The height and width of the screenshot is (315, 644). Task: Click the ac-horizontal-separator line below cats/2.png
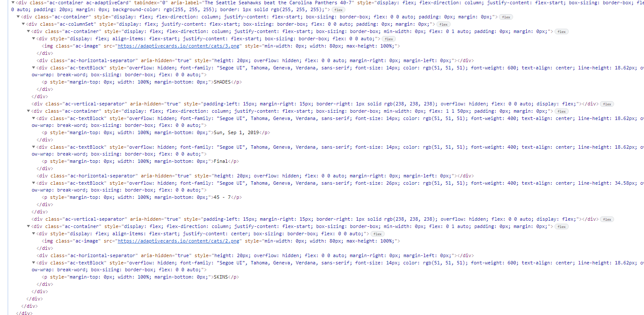(255, 255)
